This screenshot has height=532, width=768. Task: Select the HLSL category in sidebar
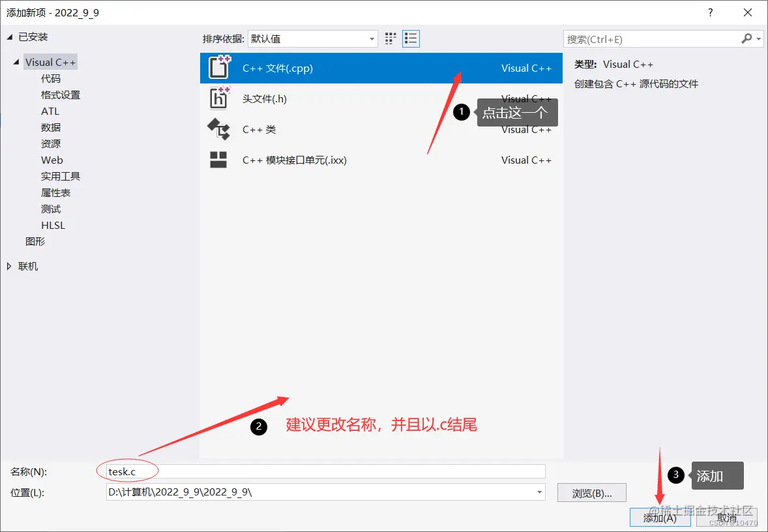53,225
